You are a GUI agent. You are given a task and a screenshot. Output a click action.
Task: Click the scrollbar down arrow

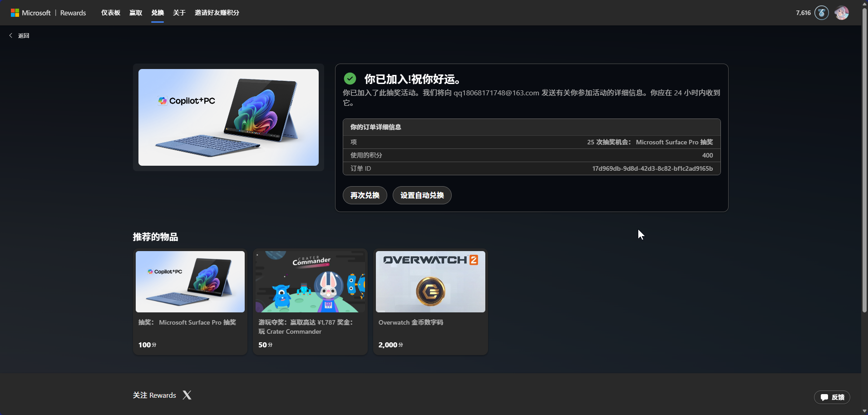click(864, 411)
